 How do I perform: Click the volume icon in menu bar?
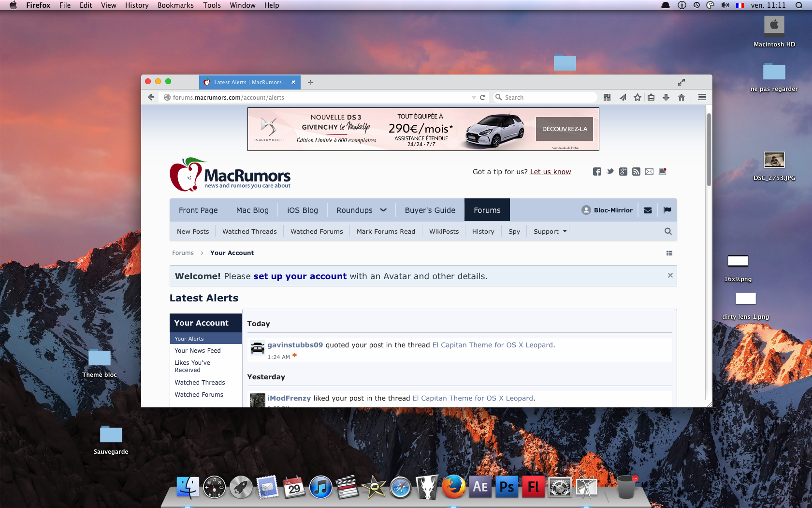tap(725, 5)
